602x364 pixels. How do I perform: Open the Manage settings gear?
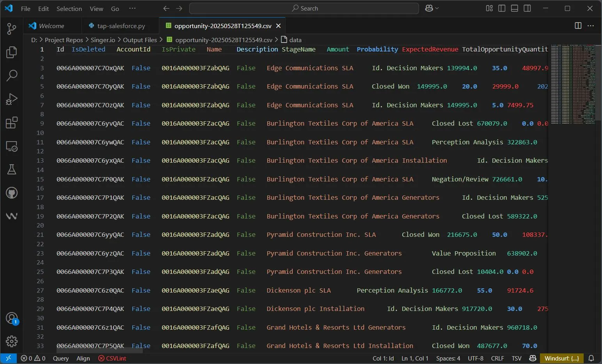tap(11, 341)
